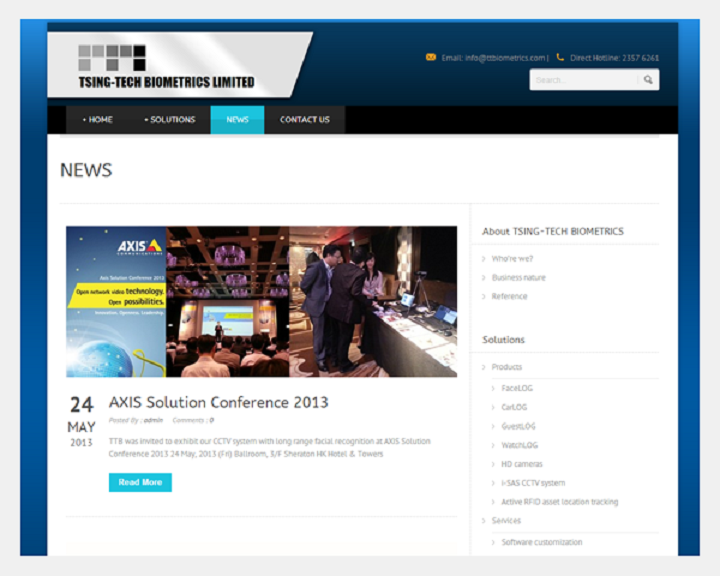Click the info@ttbiometrics.com email address

click(505, 58)
